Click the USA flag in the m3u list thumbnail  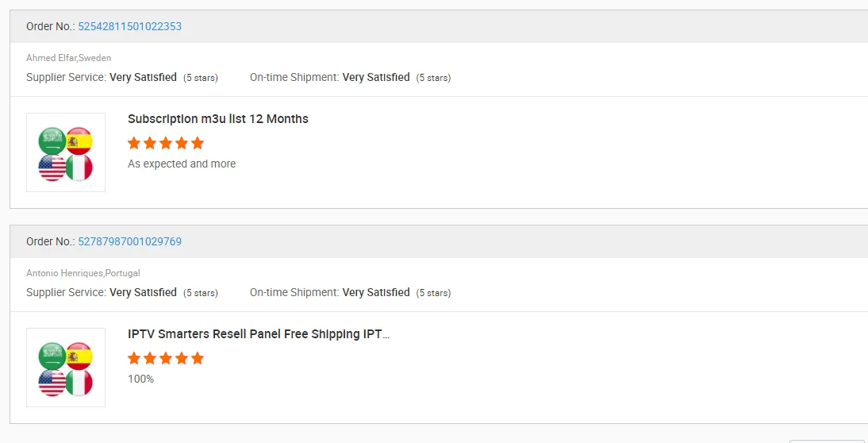click(x=52, y=168)
